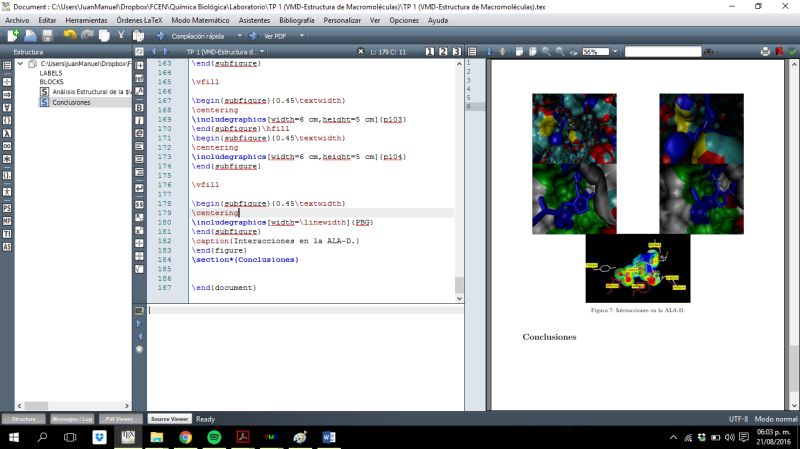Screen dimensions: 800x449
Task: Copy selection with the toolbar copy icon
Action: pos(104,36)
